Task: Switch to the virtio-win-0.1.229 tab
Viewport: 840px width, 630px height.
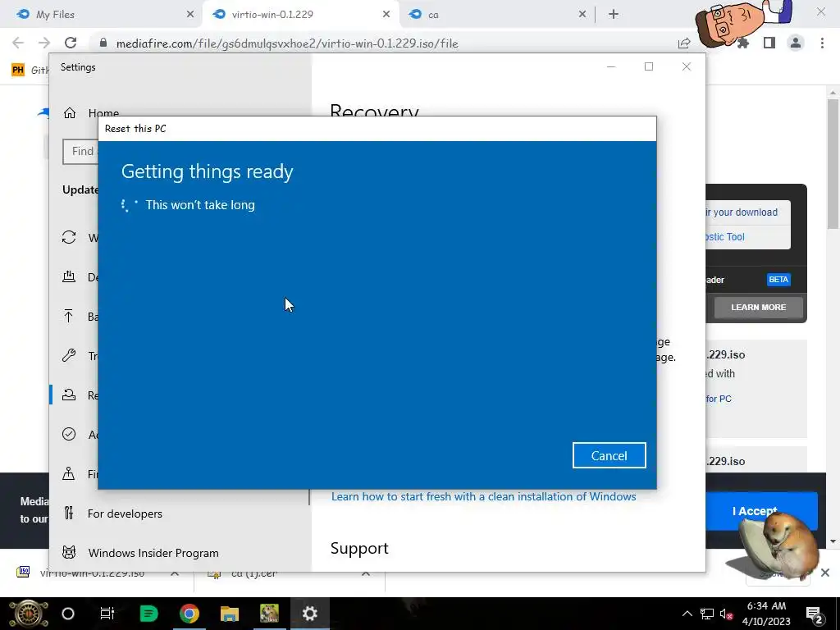Action: 300,15
